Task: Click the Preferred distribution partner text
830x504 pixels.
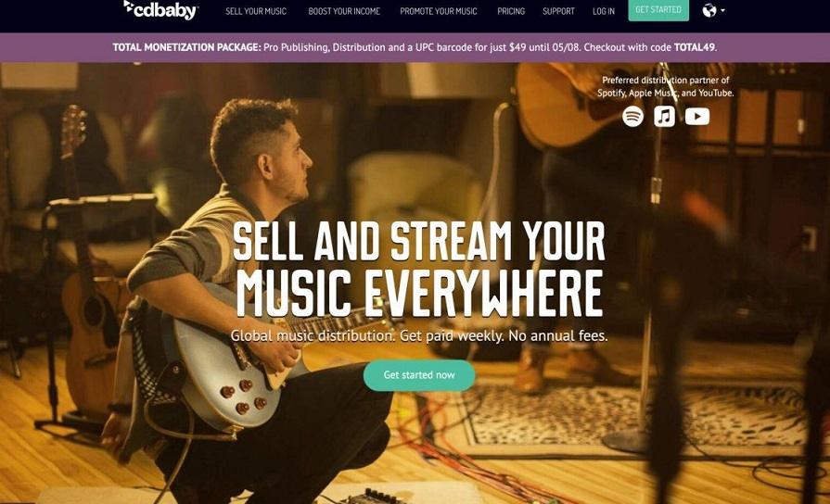Action: coord(665,86)
